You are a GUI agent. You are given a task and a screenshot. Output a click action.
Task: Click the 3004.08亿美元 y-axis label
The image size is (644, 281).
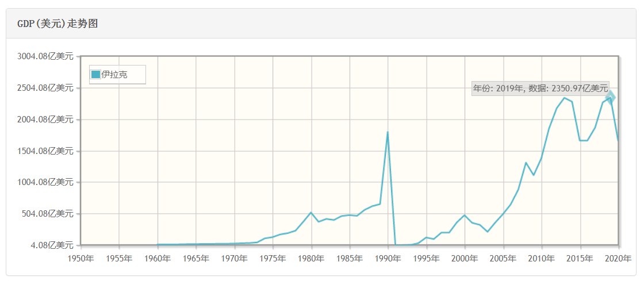pos(45,56)
